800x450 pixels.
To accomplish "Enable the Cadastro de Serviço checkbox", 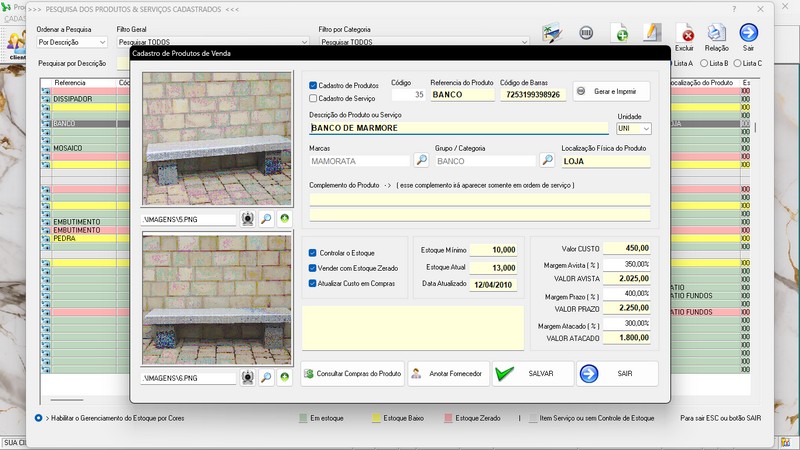I will pyautogui.click(x=314, y=98).
